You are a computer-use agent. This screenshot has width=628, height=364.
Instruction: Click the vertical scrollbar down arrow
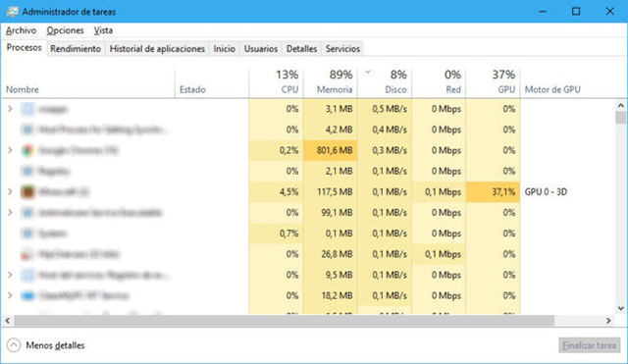click(621, 308)
